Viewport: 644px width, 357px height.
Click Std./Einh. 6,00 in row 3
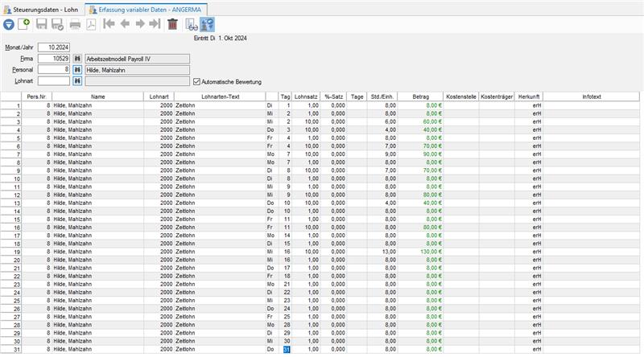(382, 122)
